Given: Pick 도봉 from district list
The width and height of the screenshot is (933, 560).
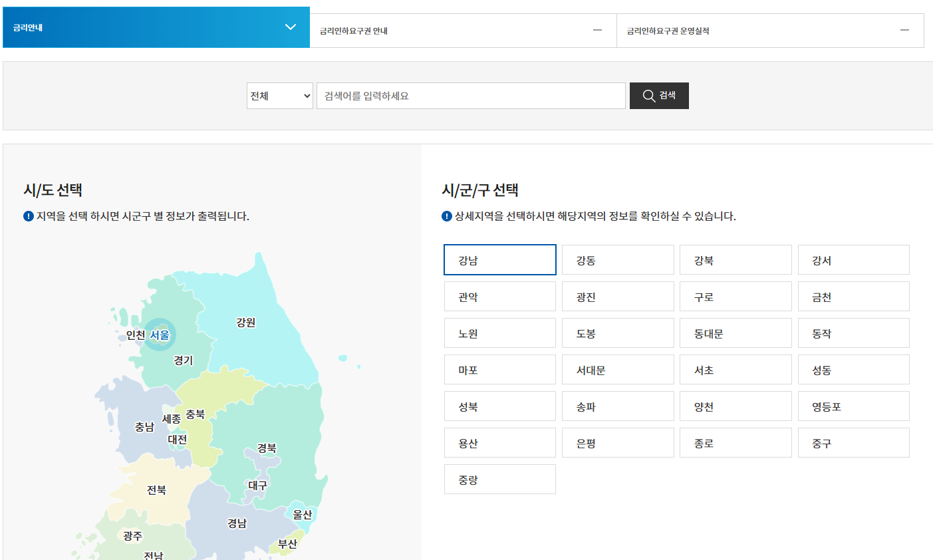Looking at the screenshot, I should point(618,333).
